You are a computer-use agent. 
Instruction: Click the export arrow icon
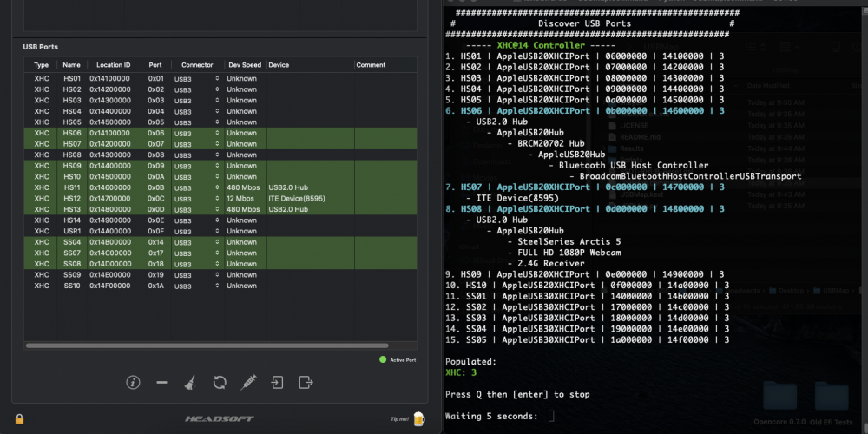[x=306, y=382]
